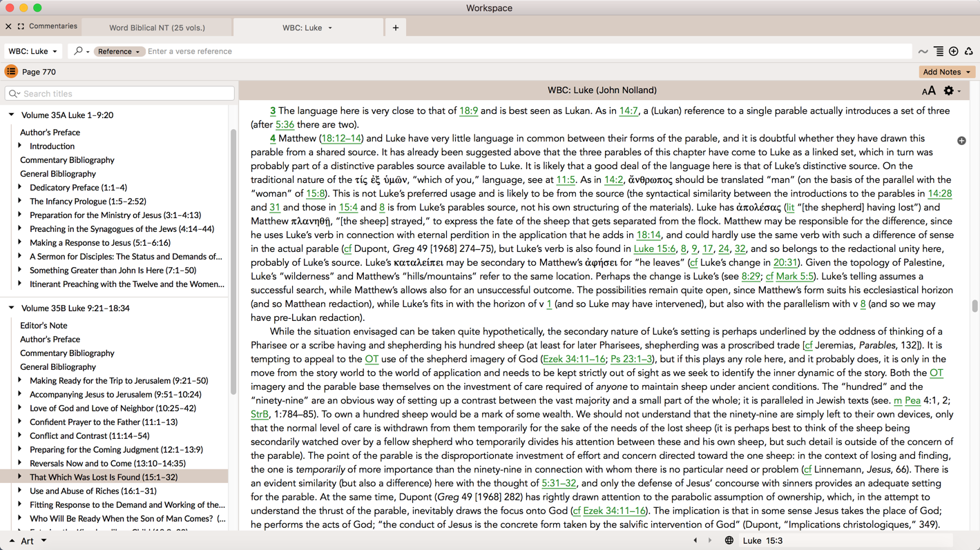Screen dimensions: 980x550
Task: Go to previous with left arrow
Action: (x=695, y=540)
